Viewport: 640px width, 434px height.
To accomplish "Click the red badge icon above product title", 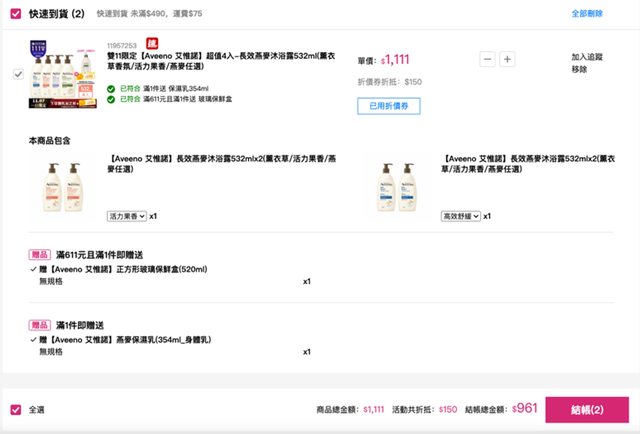I will tap(152, 44).
